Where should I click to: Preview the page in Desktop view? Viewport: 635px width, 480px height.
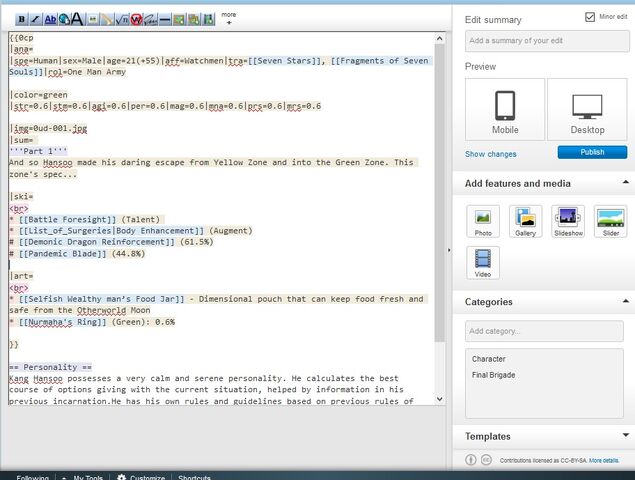587,109
